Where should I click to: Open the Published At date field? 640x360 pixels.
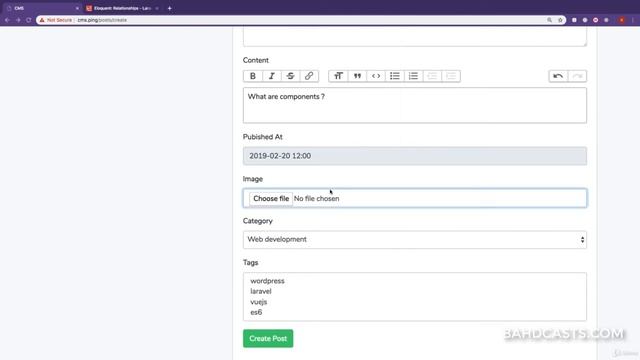(x=415, y=156)
